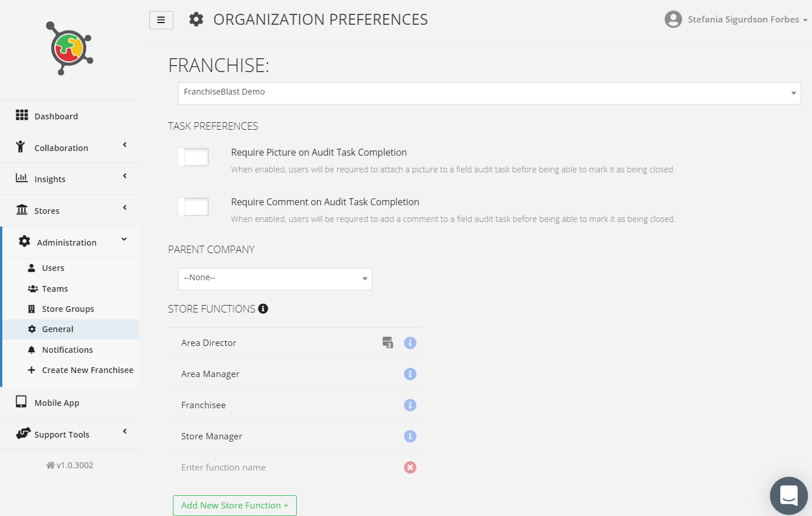Enable Require Picture on Audit Task Completion
This screenshot has height=516, width=812.
coord(194,157)
